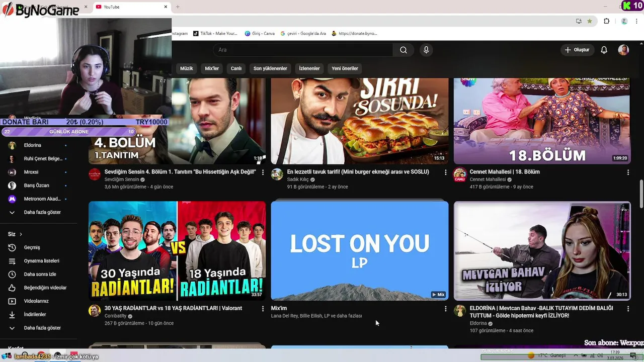
Task: Open the Giriş - Canva bookmark
Action: (260, 34)
